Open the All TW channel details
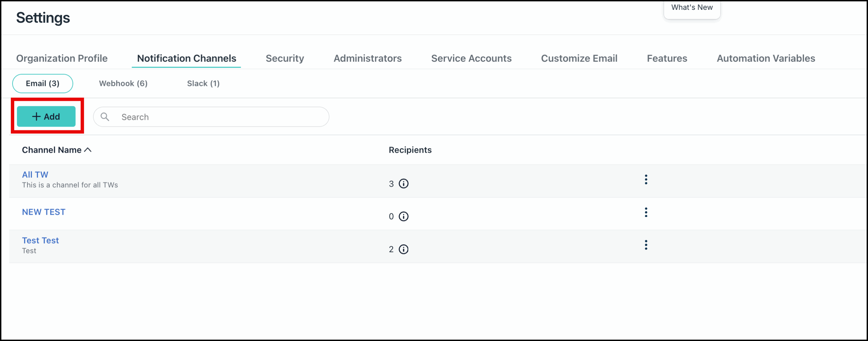868x341 pixels. [x=35, y=174]
